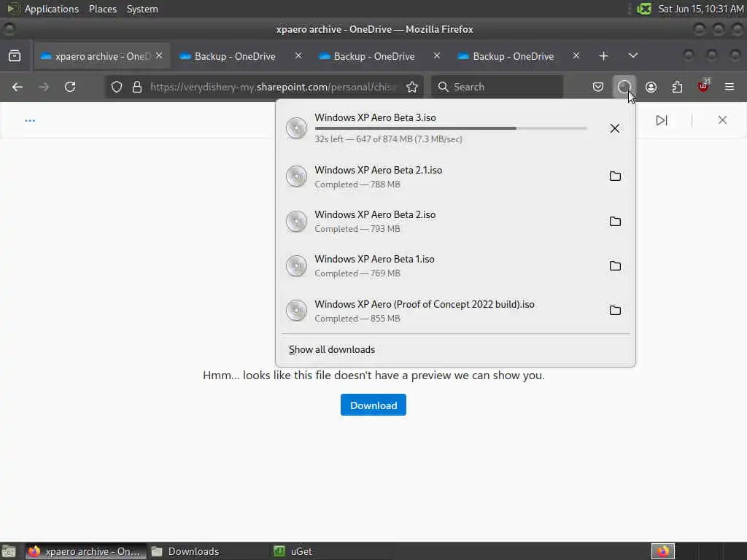Cancel the Beta 3.iso download

(x=614, y=128)
